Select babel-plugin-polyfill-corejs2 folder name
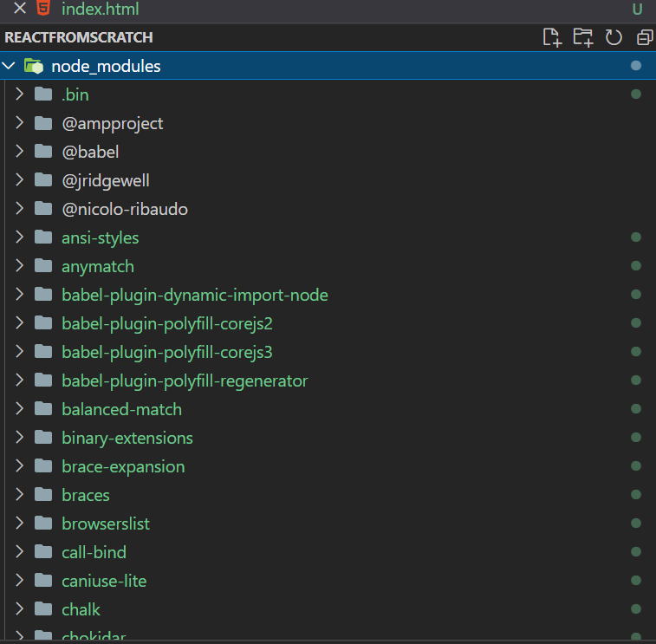The image size is (656, 644). tap(167, 324)
